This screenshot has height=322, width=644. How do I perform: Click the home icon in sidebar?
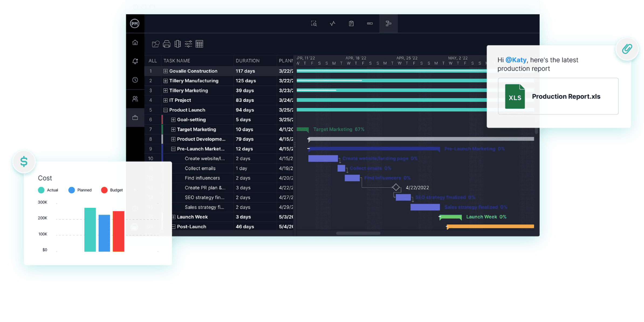pos(135,43)
